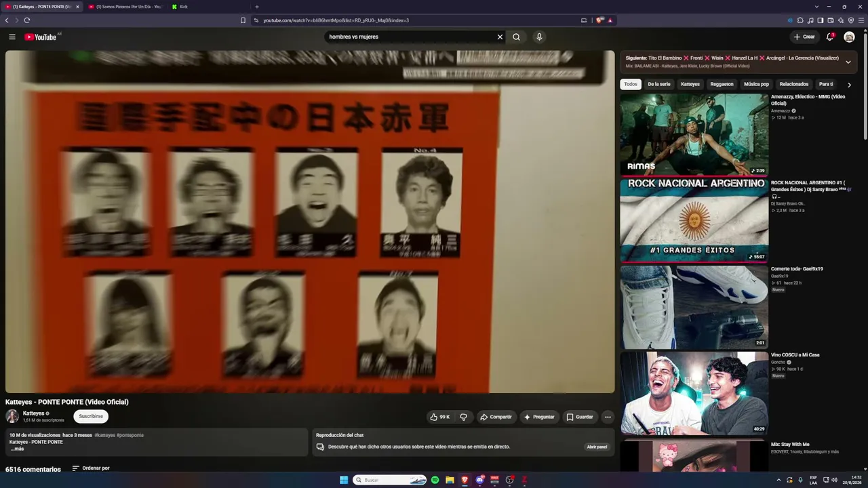The width and height of the screenshot is (868, 488).
Task: Open the Brave Wallet icon
Action: coord(831,20)
